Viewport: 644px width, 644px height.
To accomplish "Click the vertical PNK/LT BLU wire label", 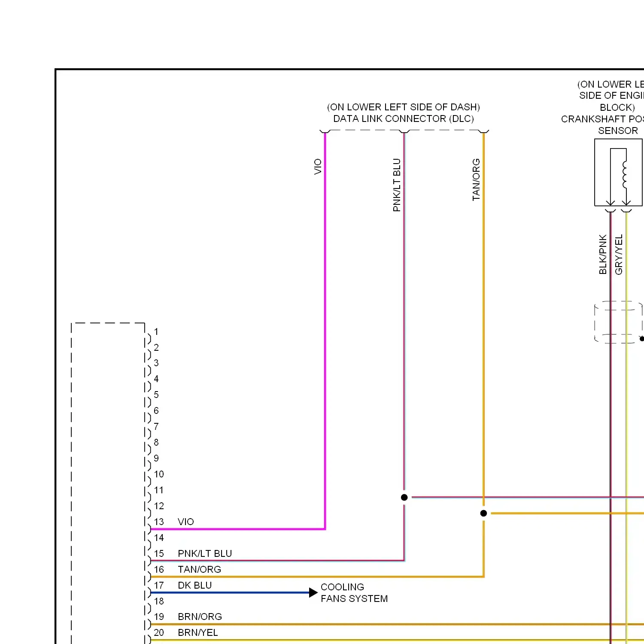I will click(397, 185).
